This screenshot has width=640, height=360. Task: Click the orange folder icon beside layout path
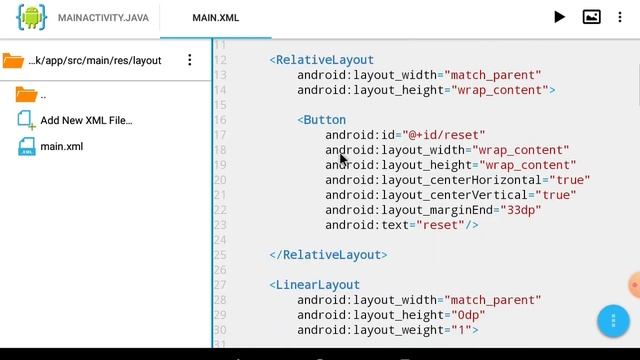(x=13, y=61)
